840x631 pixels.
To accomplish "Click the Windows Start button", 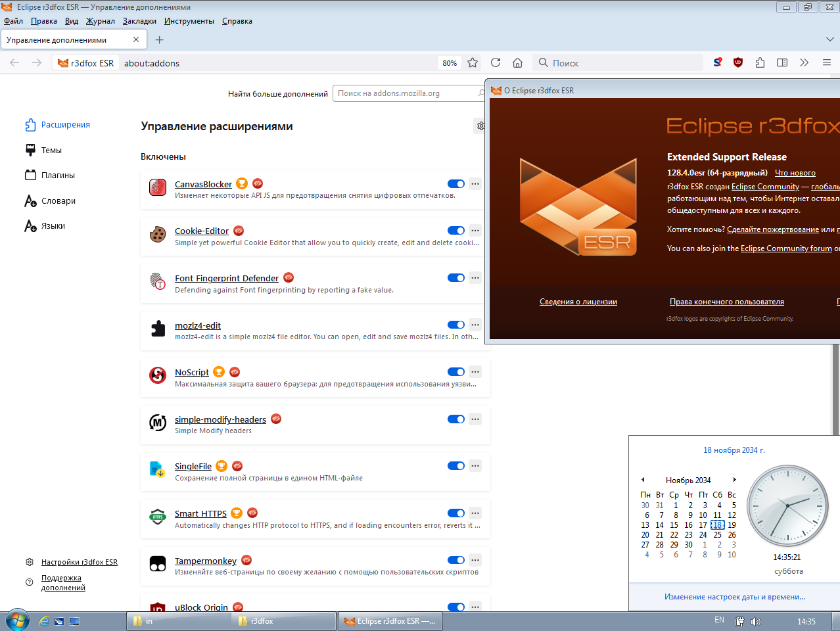I will [x=16, y=620].
